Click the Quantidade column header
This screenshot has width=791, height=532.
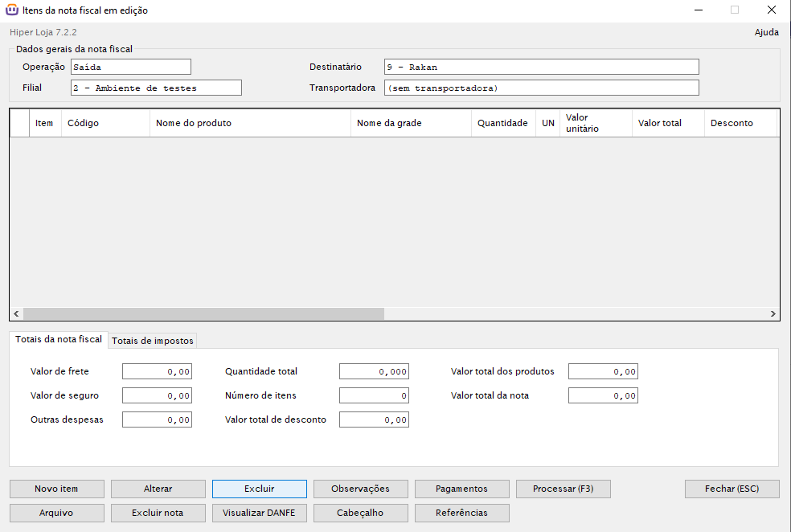coord(503,123)
